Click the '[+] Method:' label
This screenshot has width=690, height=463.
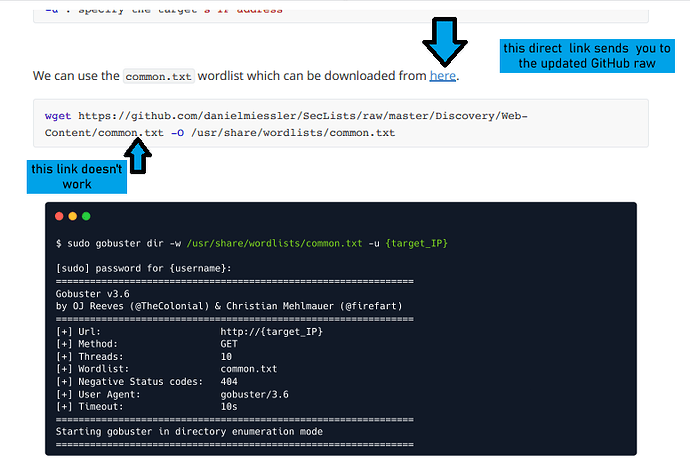[x=87, y=344]
